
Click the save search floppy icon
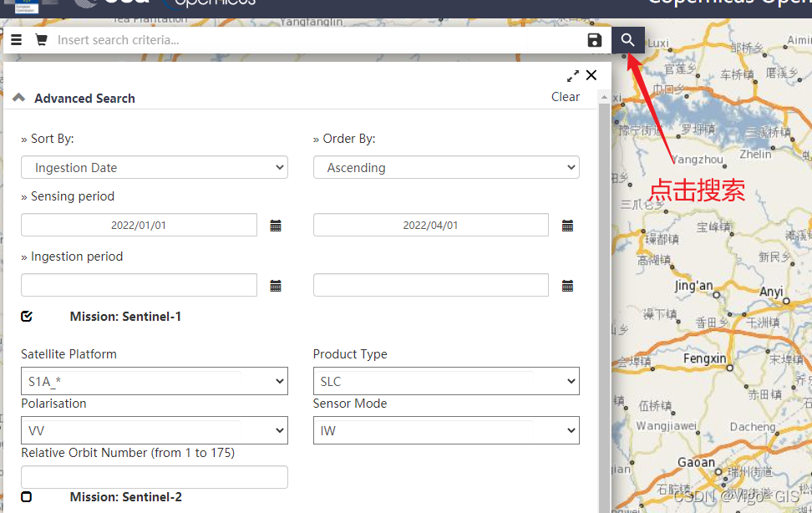click(595, 40)
